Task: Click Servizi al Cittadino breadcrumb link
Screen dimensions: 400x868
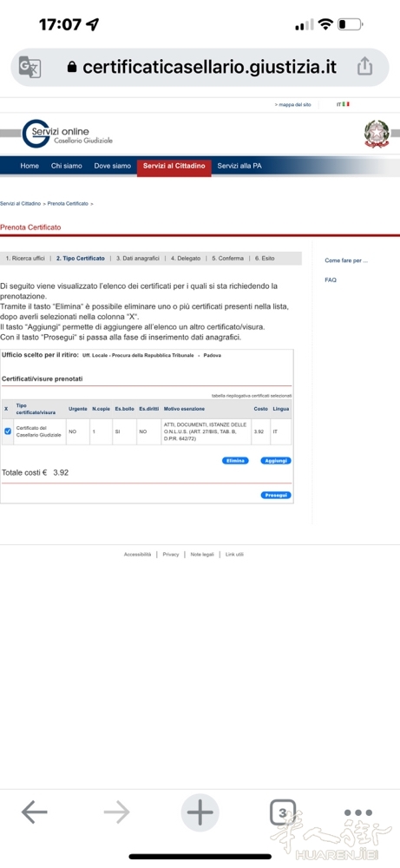Action: 21,204
